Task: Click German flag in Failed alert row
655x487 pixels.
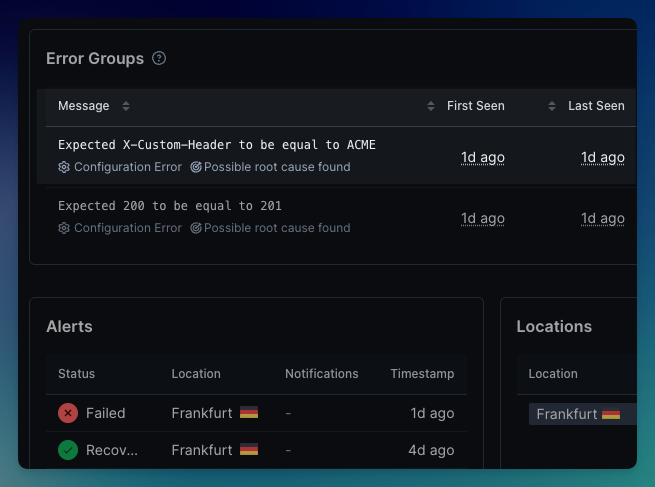Action: tap(249, 413)
